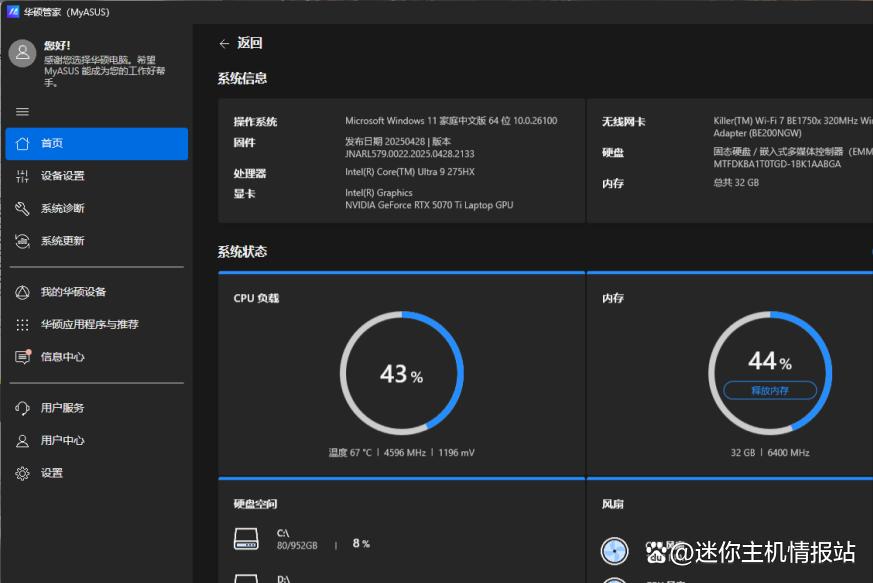Click the sliders icon for 设备设置
The height and width of the screenshot is (583, 873).
coord(22,176)
